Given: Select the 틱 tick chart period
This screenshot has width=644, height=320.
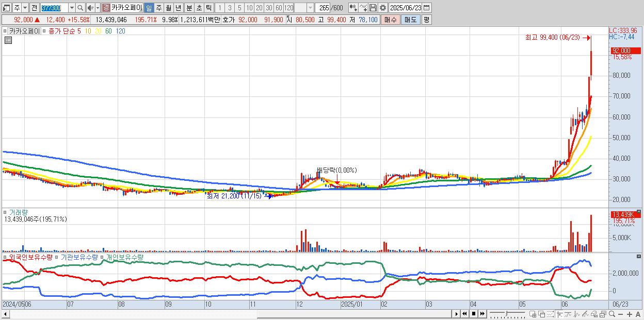Looking at the screenshot, I should coord(208,8).
